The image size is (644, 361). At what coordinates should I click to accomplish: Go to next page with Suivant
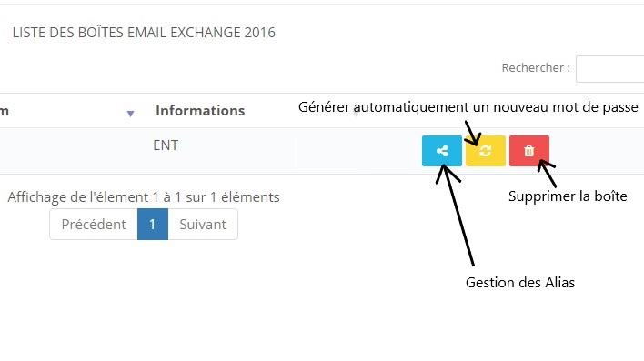[x=203, y=225]
